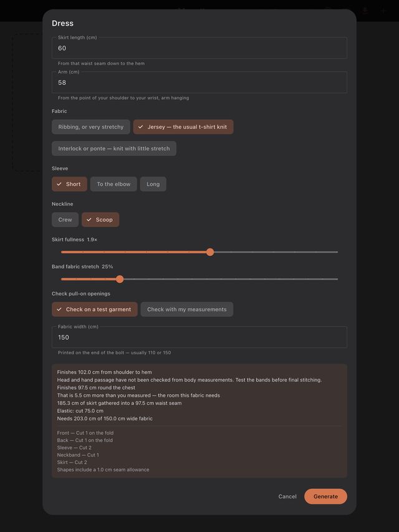Select the Scoop neckline chip
The height and width of the screenshot is (532, 399).
(x=100, y=220)
